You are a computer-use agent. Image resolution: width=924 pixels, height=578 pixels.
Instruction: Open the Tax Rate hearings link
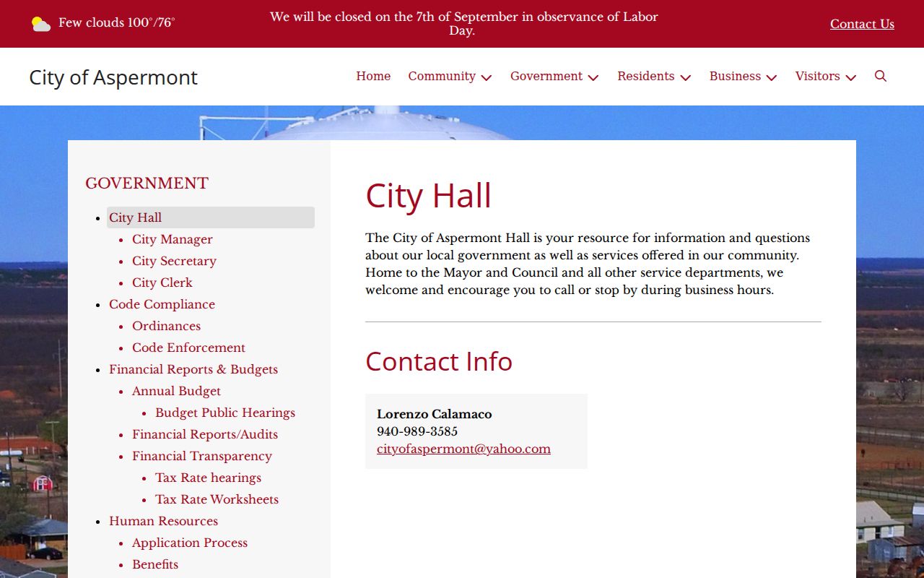click(208, 478)
